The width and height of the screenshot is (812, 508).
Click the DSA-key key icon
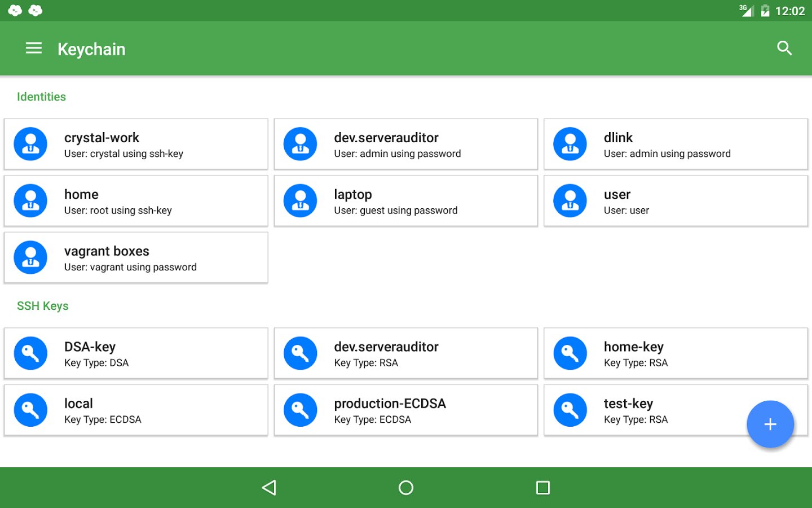point(30,353)
